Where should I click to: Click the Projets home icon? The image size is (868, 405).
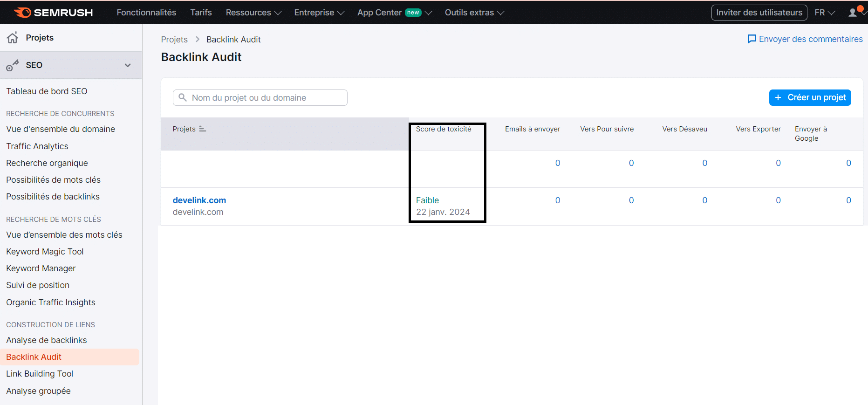pos(13,38)
